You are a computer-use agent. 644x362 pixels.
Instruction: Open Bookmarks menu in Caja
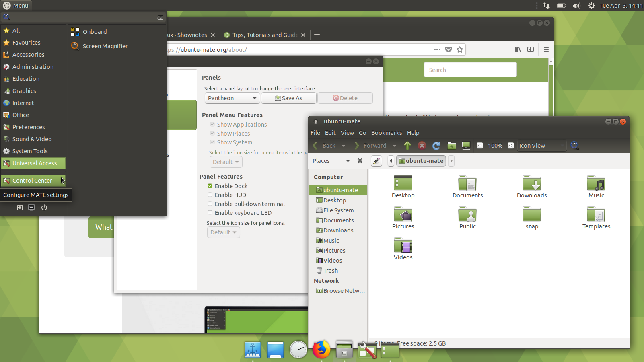click(x=387, y=133)
